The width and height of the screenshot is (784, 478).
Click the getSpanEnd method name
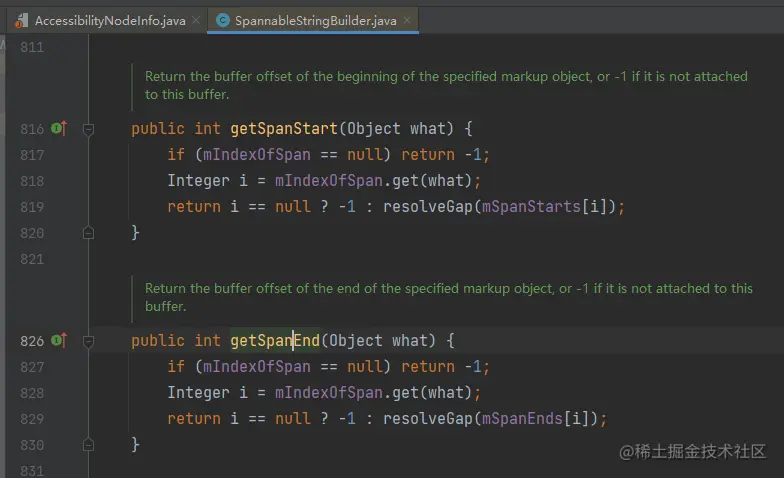tap(275, 341)
